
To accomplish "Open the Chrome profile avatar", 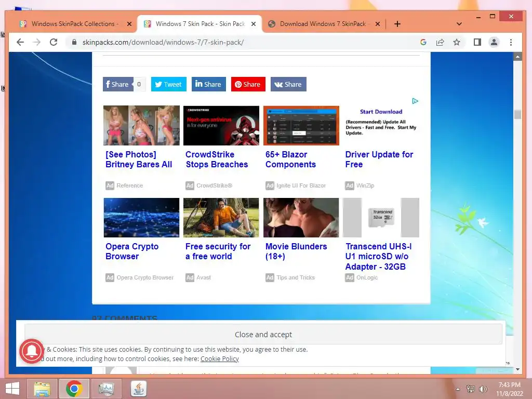I will click(x=494, y=42).
